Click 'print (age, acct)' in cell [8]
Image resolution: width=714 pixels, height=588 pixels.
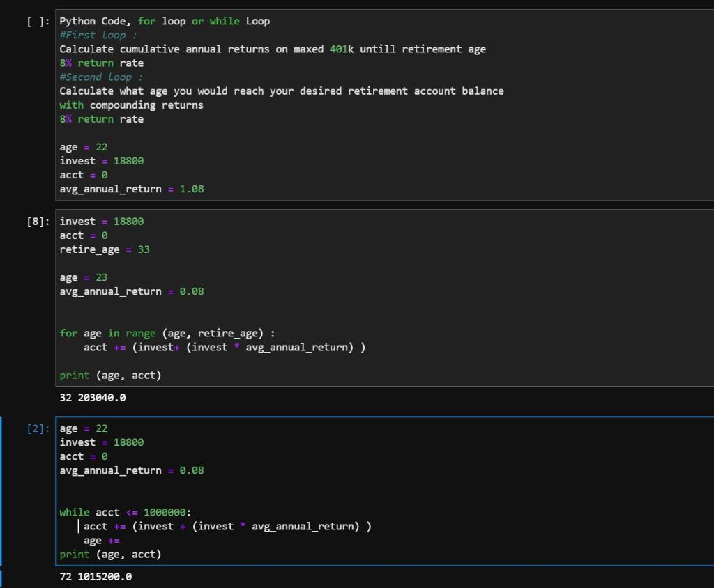[x=110, y=376]
